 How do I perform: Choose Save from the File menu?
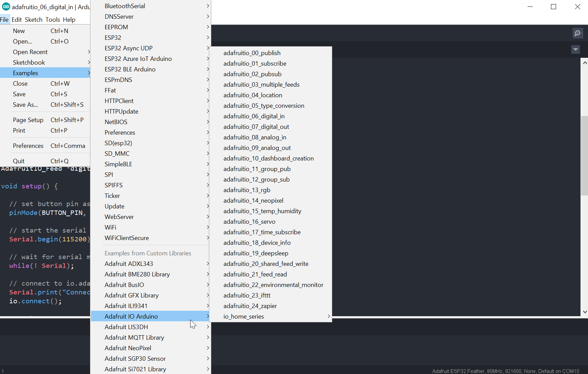pos(45,94)
